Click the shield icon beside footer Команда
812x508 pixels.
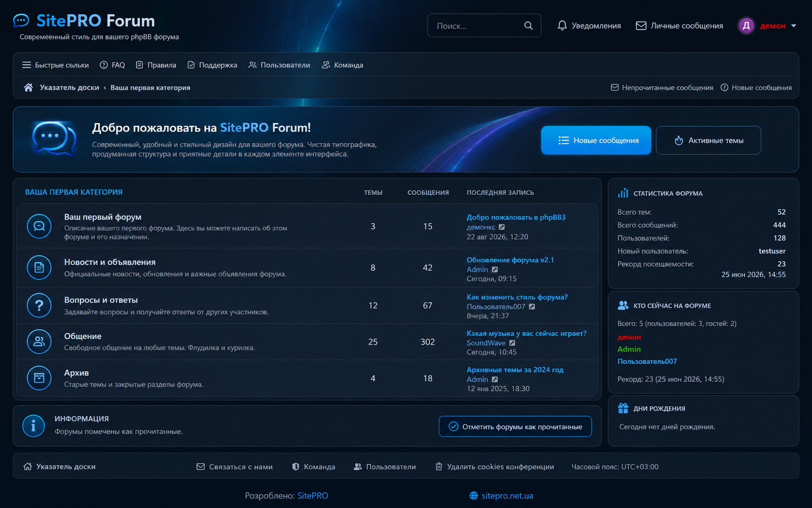(295, 467)
